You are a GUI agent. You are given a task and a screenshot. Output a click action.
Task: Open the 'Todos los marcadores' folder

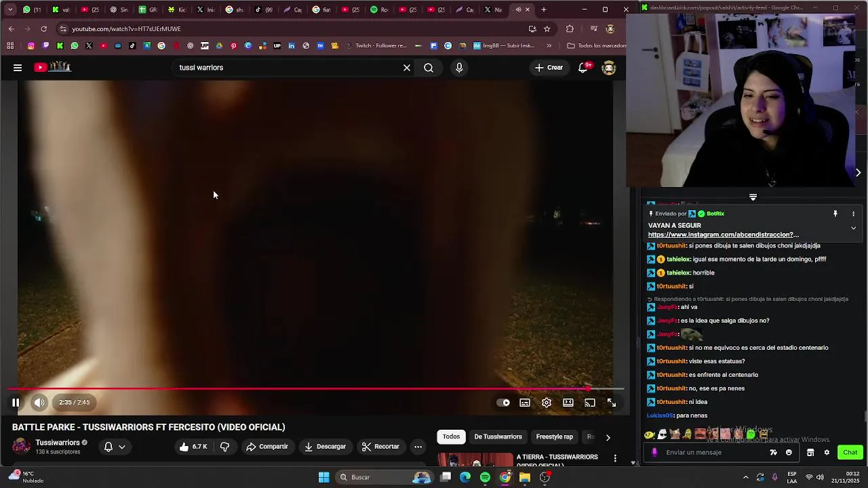point(597,46)
